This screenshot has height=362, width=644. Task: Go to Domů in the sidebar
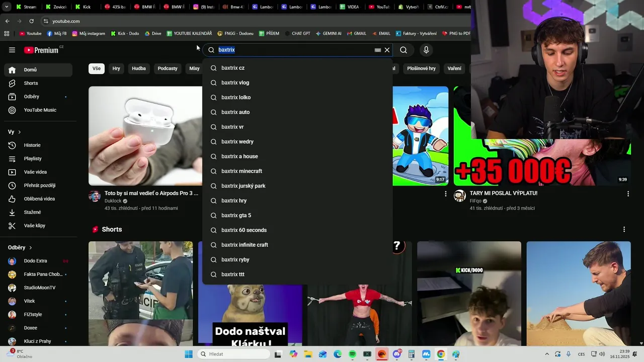[x=38, y=70]
